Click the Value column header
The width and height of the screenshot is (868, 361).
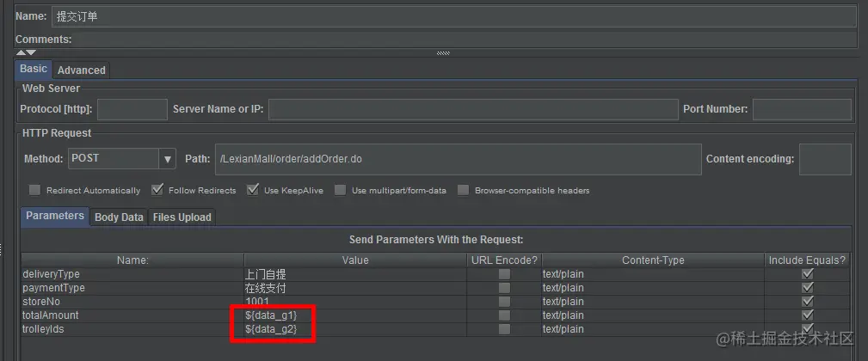[x=355, y=260]
